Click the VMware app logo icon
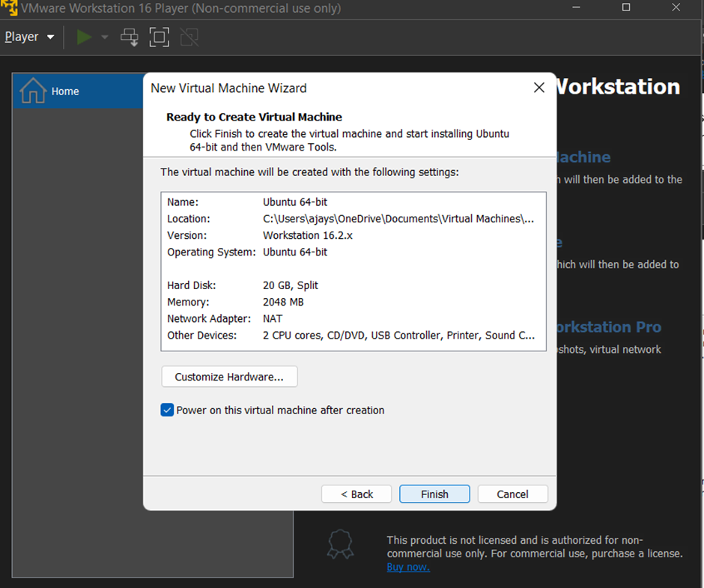 click(9, 7)
